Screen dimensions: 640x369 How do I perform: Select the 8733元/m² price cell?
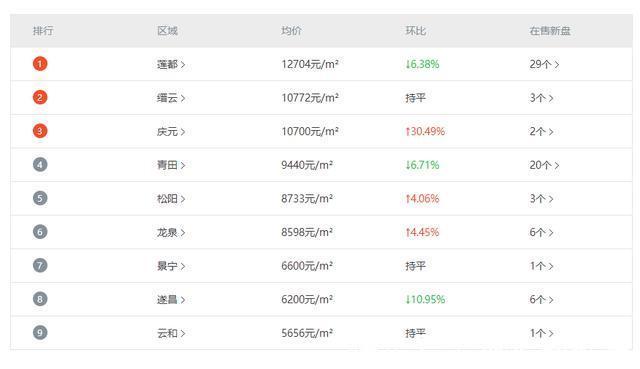pos(307,199)
